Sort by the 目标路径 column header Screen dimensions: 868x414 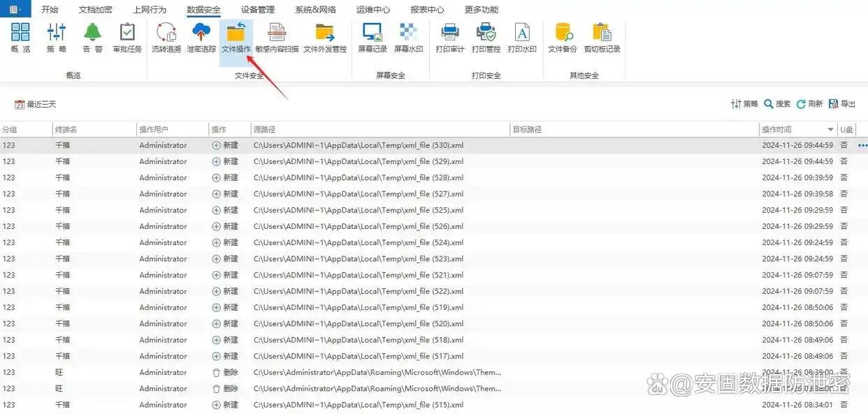coord(635,130)
